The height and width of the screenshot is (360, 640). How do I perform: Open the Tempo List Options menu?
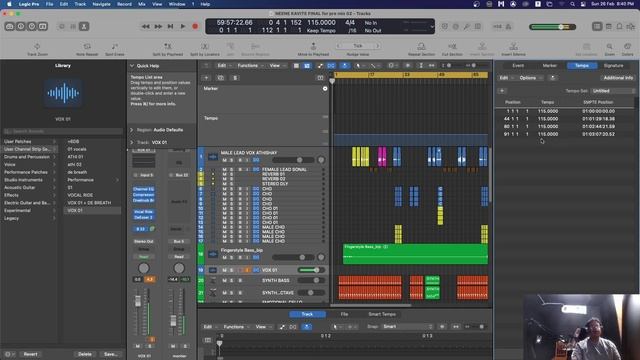coord(530,78)
